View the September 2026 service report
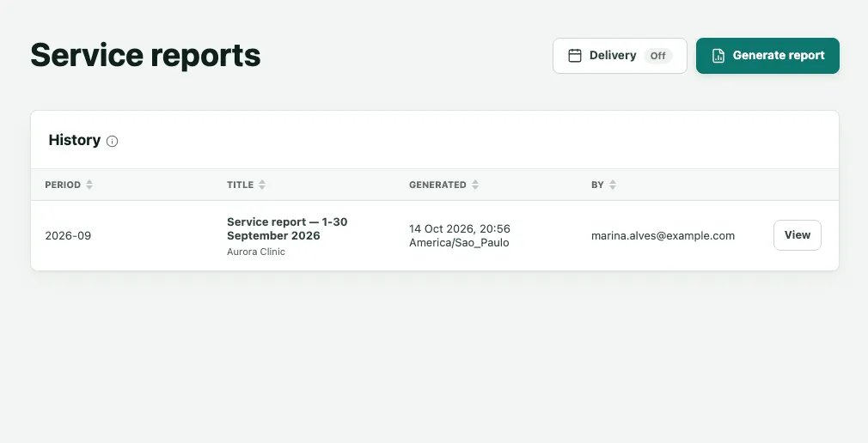868x443 pixels. [x=798, y=235]
